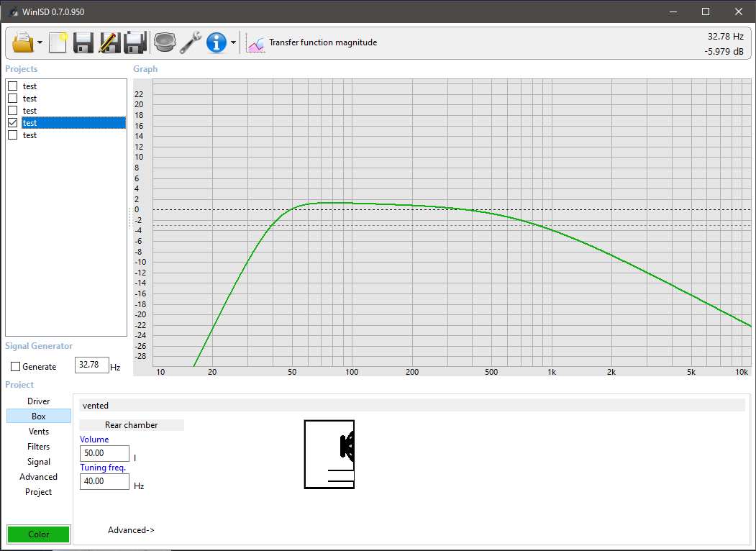
Task: Click the graph type chart icon
Action: pos(255,43)
